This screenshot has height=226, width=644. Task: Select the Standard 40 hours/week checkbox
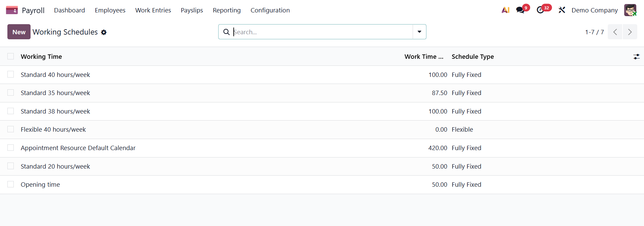11,75
